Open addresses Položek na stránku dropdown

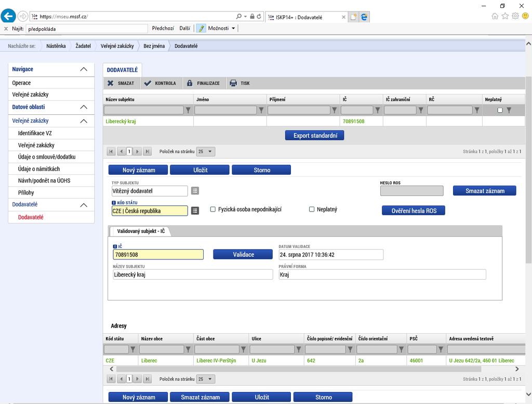click(x=206, y=379)
